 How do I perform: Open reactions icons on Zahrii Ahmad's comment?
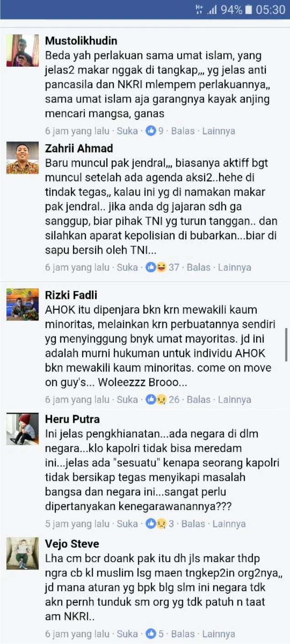pyautogui.click(x=156, y=267)
